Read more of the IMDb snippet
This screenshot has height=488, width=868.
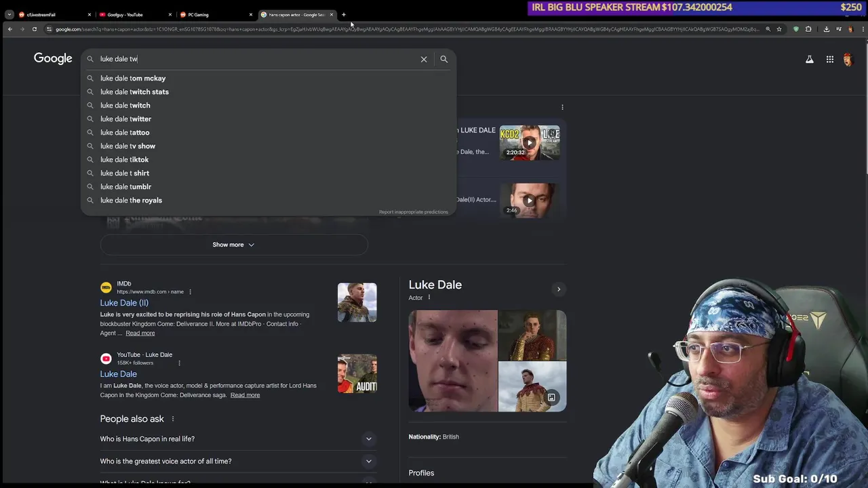click(140, 333)
